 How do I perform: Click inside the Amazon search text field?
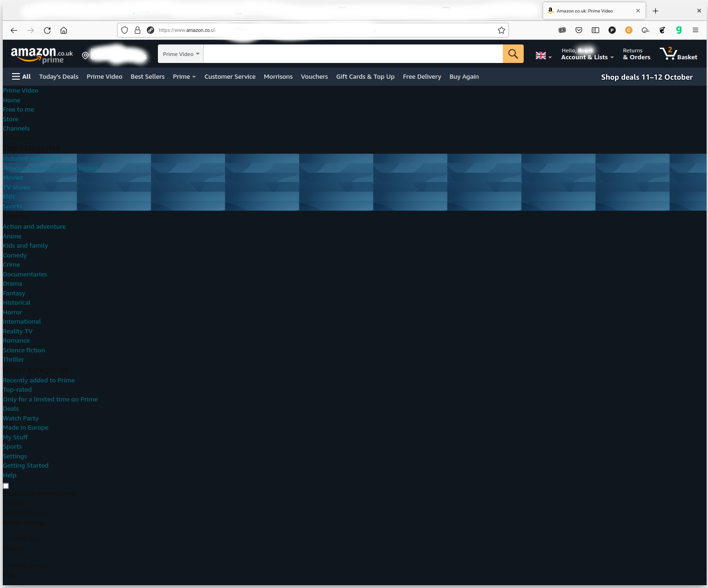(353, 54)
